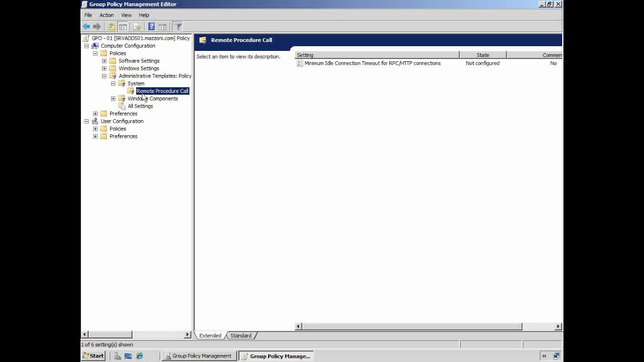Collapse the User Configuration node
Viewport: 644px width, 362px height.
pyautogui.click(x=86, y=121)
